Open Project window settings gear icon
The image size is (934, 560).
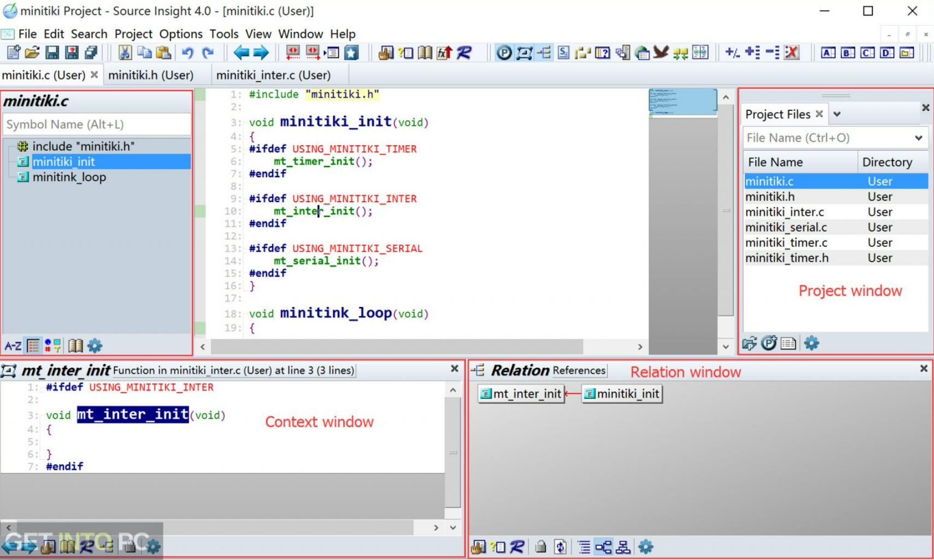pos(812,343)
